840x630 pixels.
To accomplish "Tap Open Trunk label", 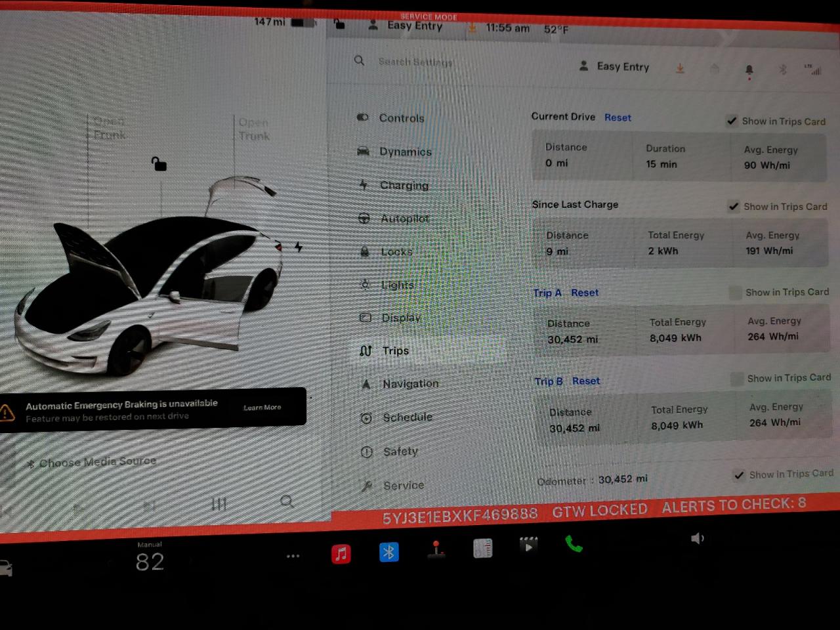I will 254,129.
